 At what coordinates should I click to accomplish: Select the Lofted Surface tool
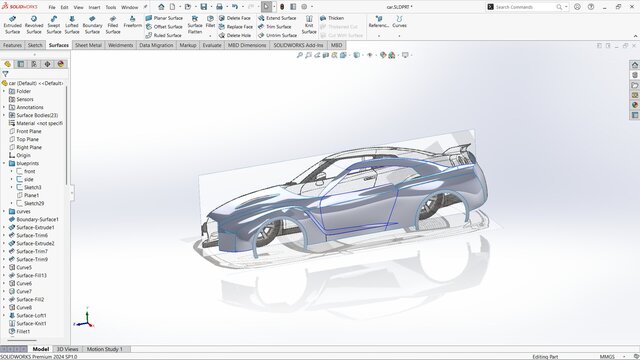pos(72,25)
